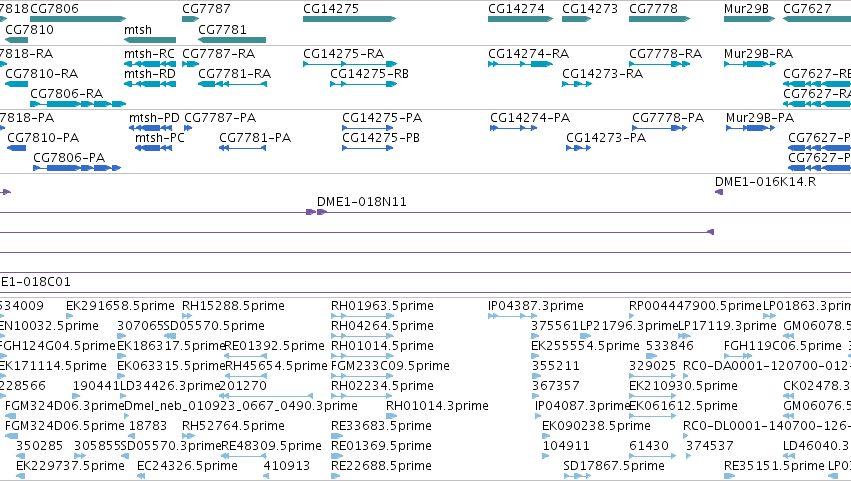Select the IP04387.3prime EST glyph

click(512, 315)
